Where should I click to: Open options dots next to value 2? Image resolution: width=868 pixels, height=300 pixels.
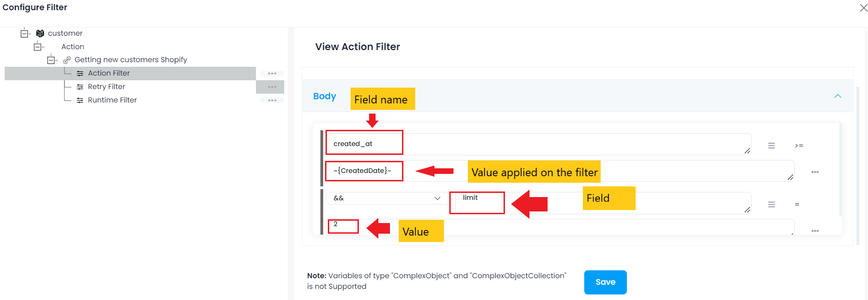[815, 230]
